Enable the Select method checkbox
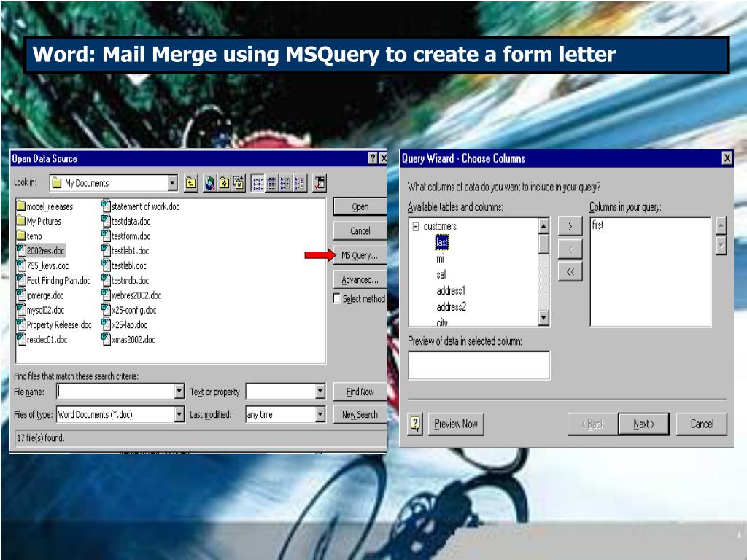The image size is (747, 560). point(337,298)
